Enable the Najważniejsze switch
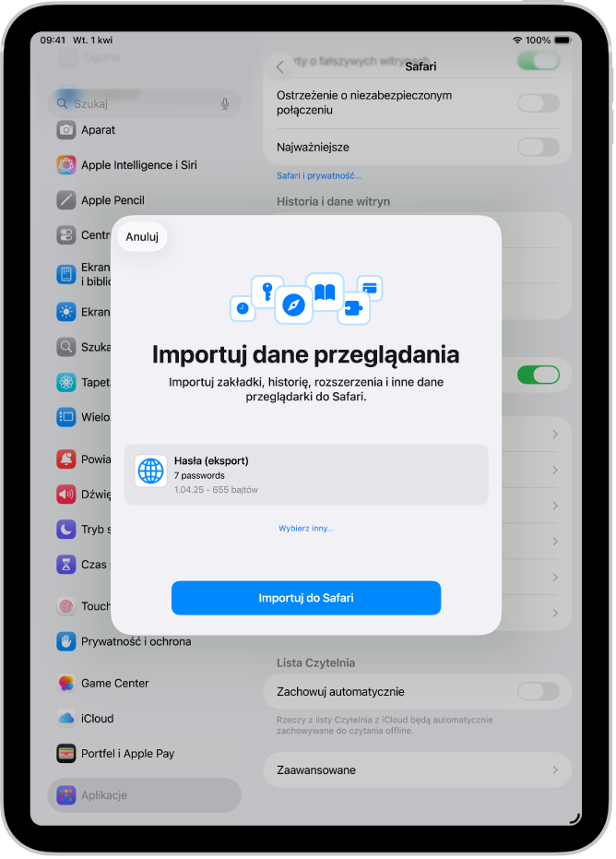Screen dimensions: 616x859 pos(539,147)
